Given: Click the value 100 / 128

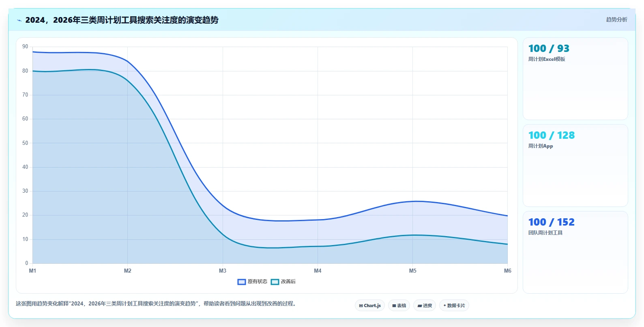Looking at the screenshot, I should [552, 136].
